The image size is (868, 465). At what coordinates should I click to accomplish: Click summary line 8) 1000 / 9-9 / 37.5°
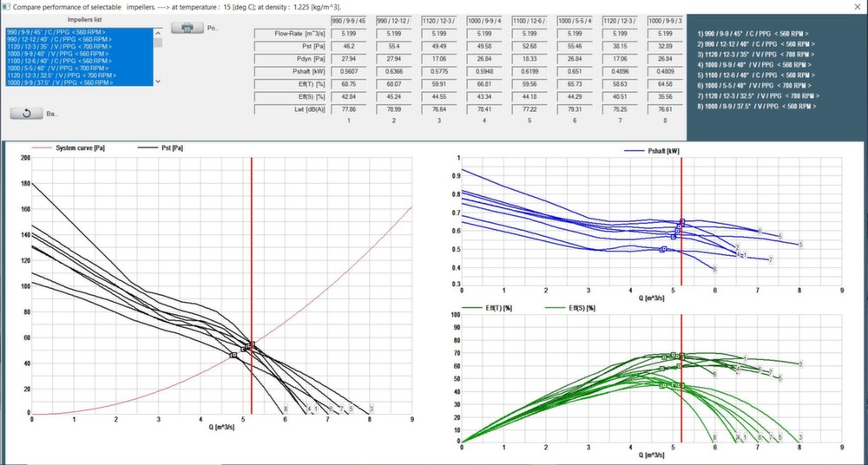(756, 106)
